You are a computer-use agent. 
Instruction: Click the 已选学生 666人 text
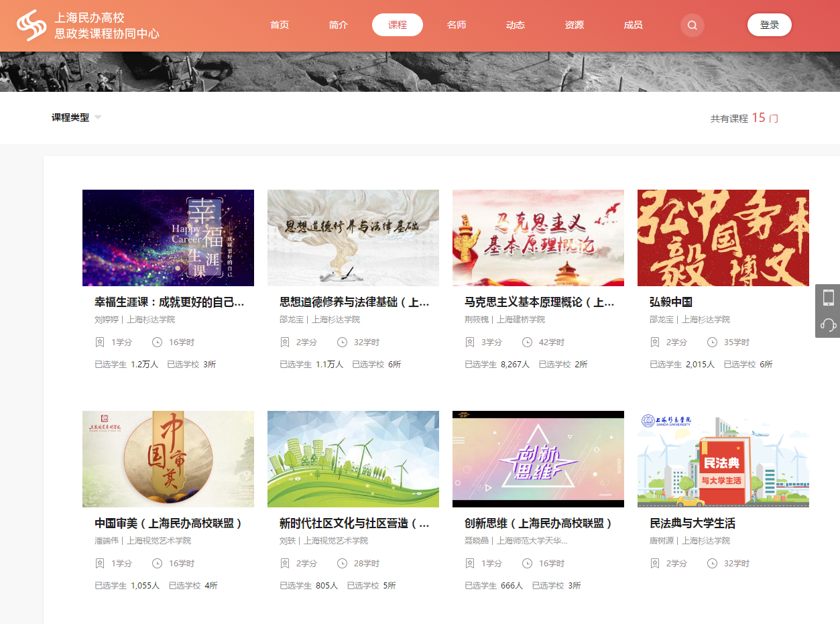click(x=494, y=586)
